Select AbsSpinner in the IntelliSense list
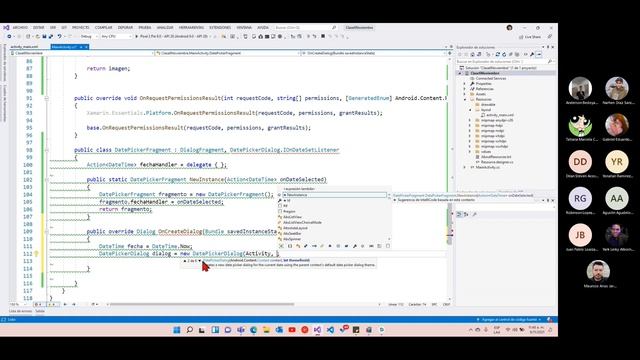This screenshot has width=640, height=360. pos(292,239)
